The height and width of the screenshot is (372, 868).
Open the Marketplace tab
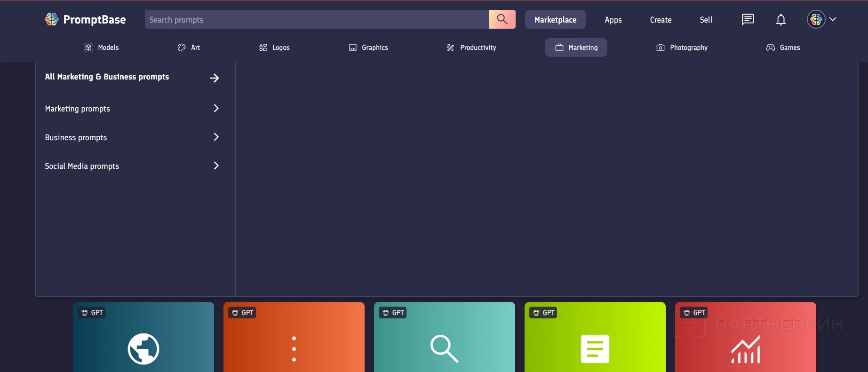pyautogui.click(x=555, y=20)
